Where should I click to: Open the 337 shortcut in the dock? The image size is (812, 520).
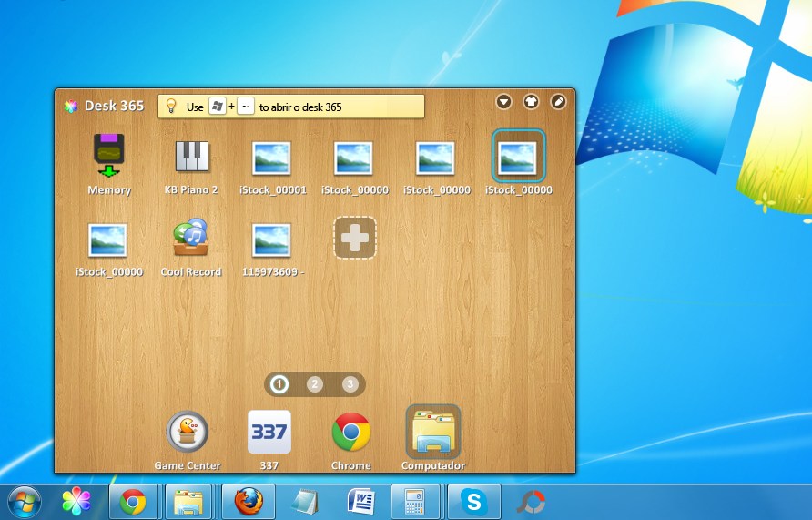pos(269,432)
